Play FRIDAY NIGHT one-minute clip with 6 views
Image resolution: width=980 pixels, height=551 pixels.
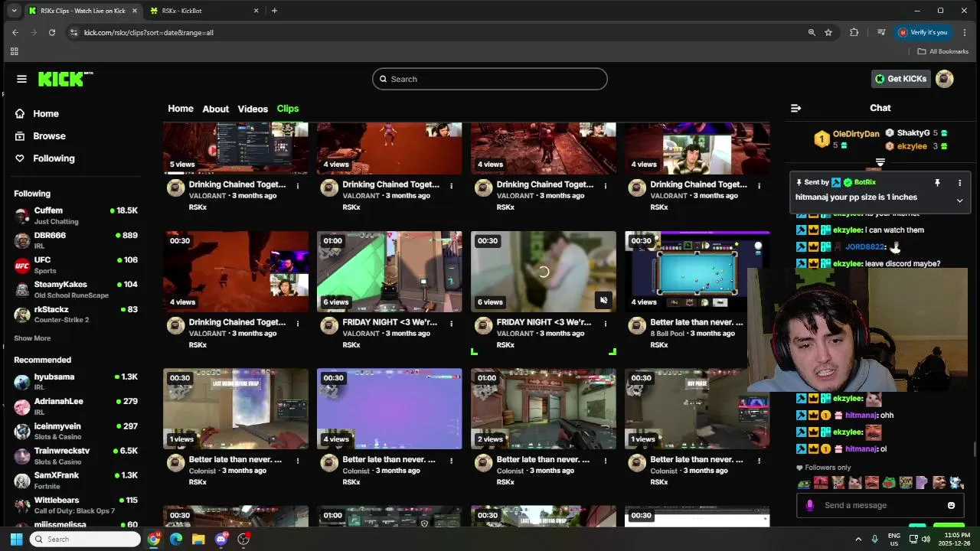click(x=389, y=272)
